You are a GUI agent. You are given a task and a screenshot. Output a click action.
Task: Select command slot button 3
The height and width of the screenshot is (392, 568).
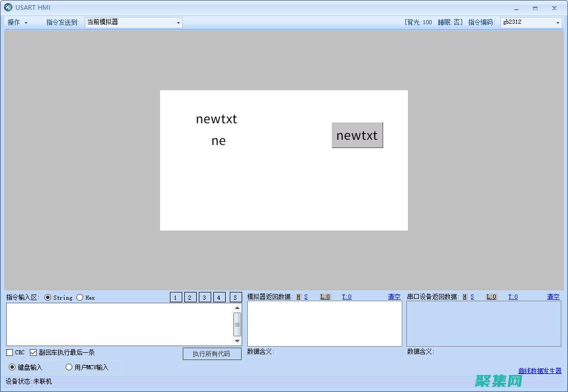tap(204, 297)
